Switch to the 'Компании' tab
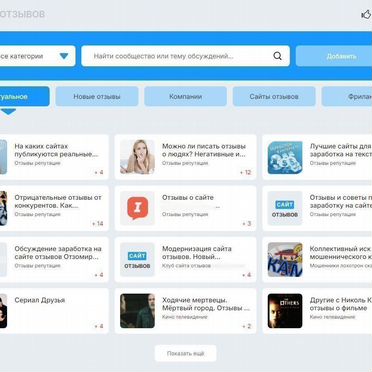 pos(185,97)
